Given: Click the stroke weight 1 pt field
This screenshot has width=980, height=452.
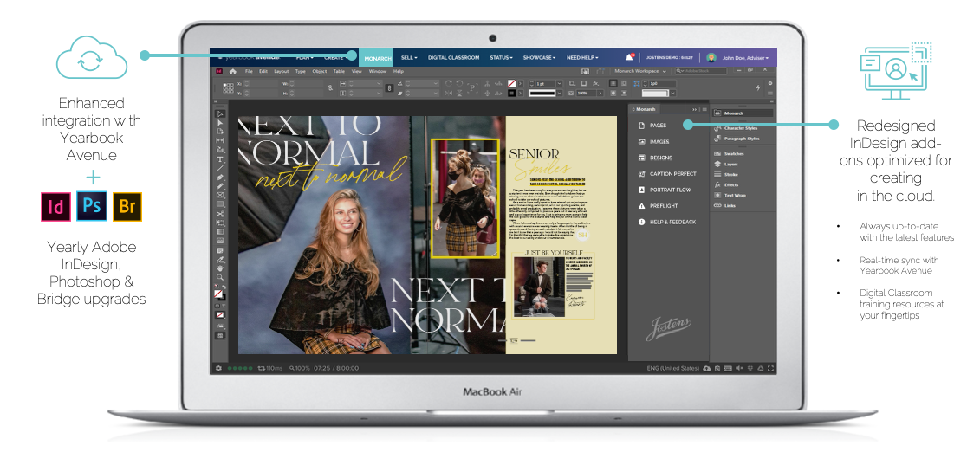Looking at the screenshot, I should 546,83.
